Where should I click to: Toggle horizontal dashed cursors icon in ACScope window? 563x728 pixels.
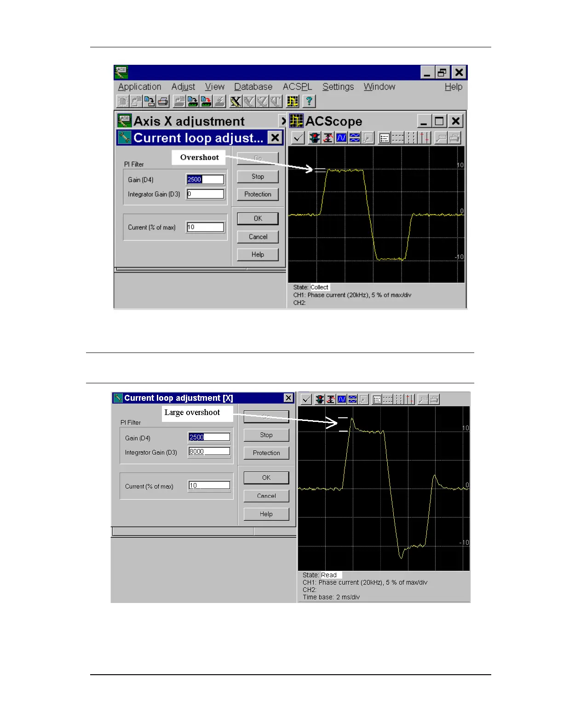click(x=398, y=137)
